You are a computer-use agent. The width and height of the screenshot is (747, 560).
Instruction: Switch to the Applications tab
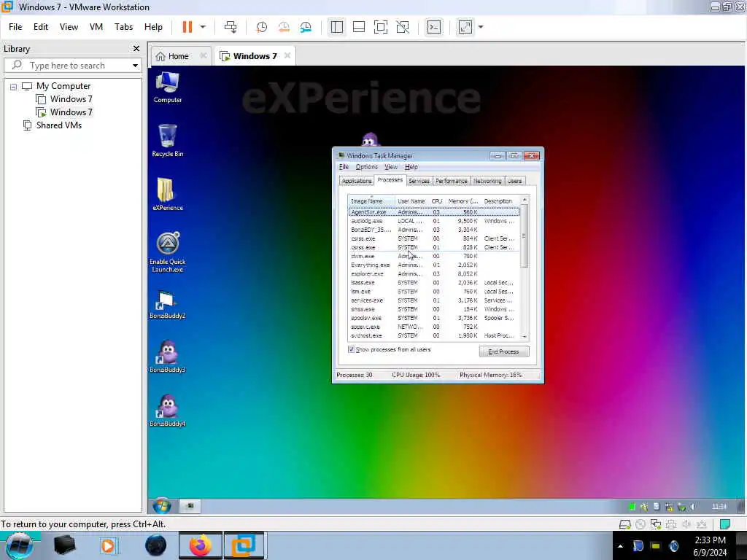coord(356,181)
